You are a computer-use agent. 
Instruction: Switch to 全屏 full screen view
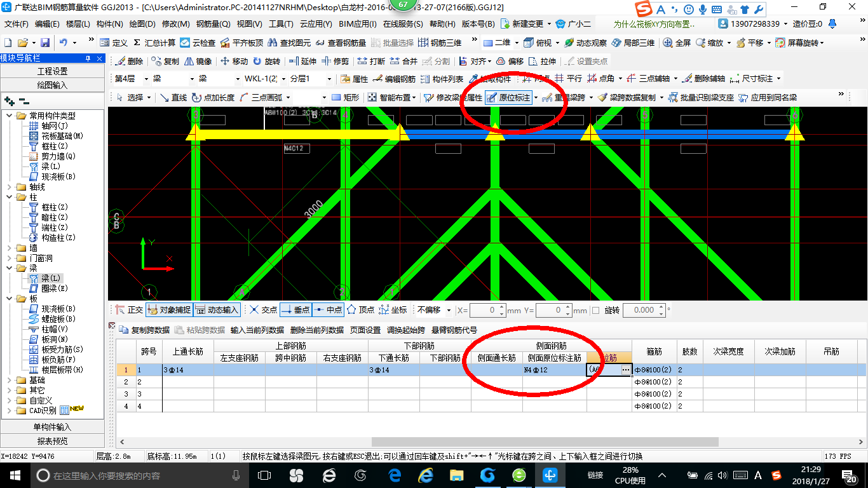[x=677, y=43]
